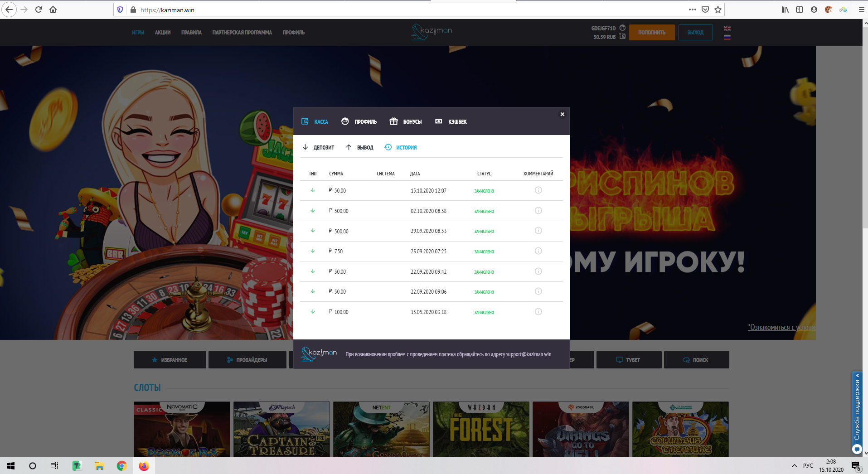Click the orange Пополнить button

click(652, 32)
